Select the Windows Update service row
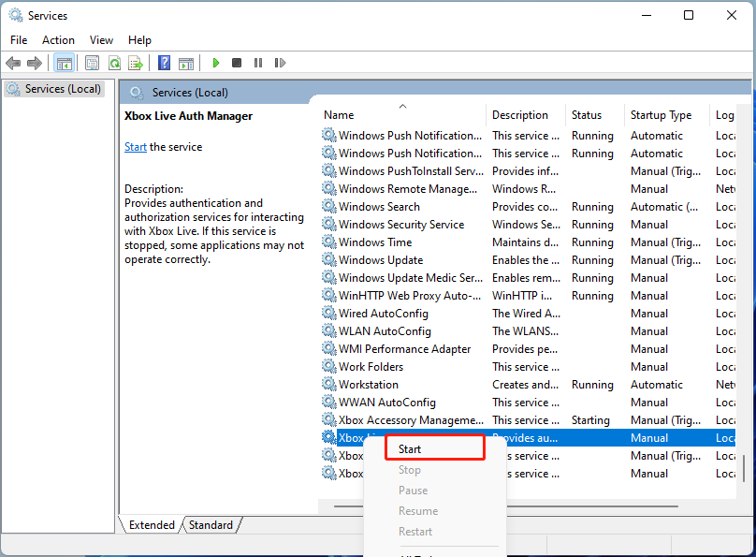This screenshot has width=756, height=557. 381,260
